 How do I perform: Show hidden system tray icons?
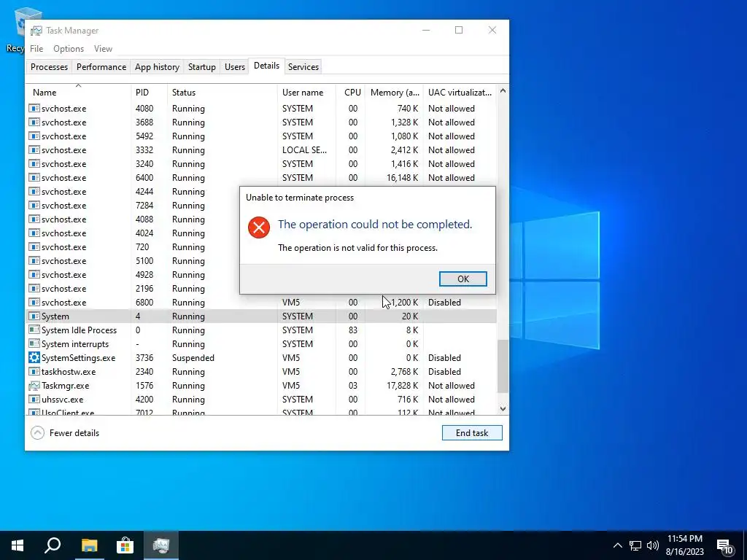[x=617, y=545]
